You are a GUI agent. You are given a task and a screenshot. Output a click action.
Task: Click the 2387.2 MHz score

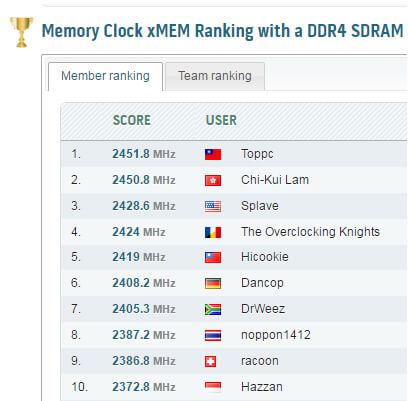[x=144, y=335]
